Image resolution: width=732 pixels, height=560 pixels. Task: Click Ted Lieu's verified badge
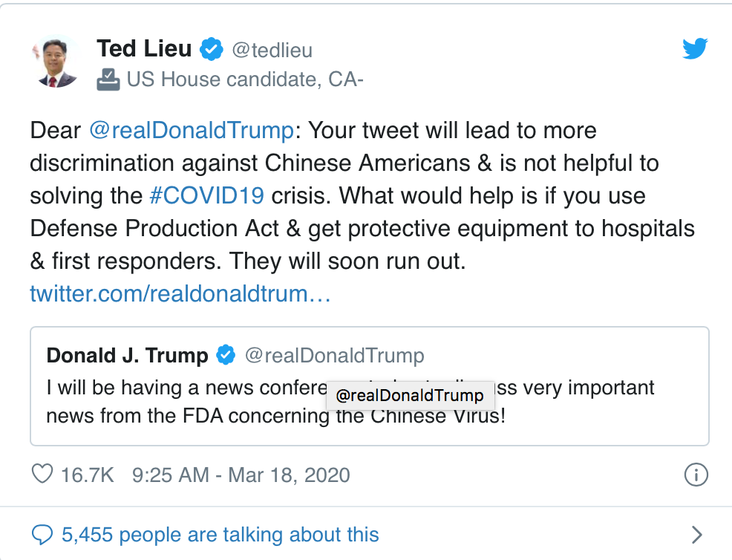[212, 50]
